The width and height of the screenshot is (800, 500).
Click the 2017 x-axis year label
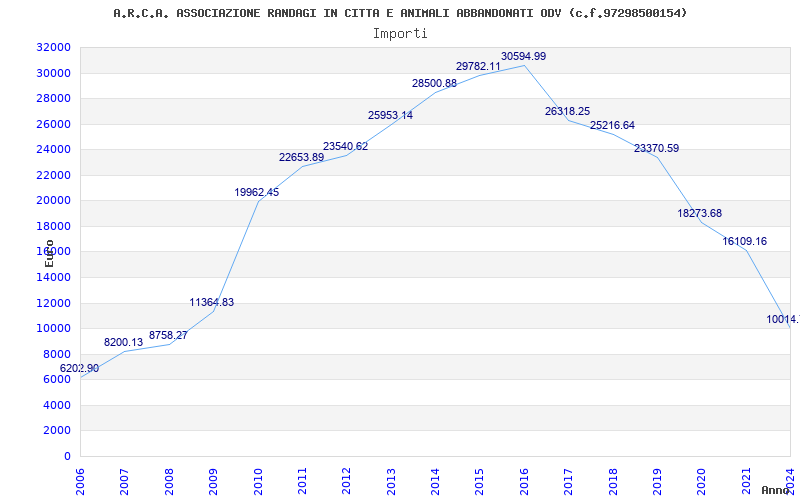coord(569,482)
